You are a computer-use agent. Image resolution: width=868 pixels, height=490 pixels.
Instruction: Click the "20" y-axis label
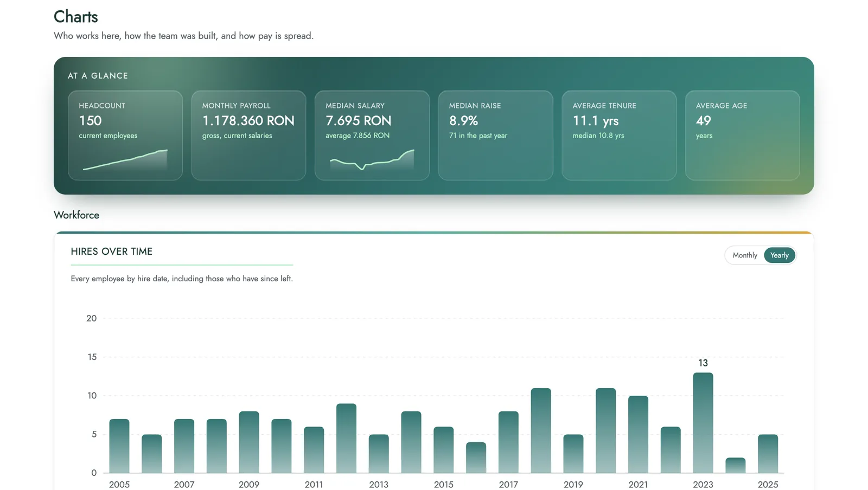[x=92, y=318]
